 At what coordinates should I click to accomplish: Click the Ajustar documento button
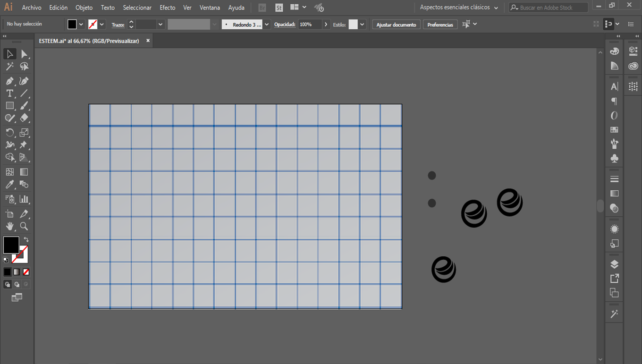tap(396, 25)
